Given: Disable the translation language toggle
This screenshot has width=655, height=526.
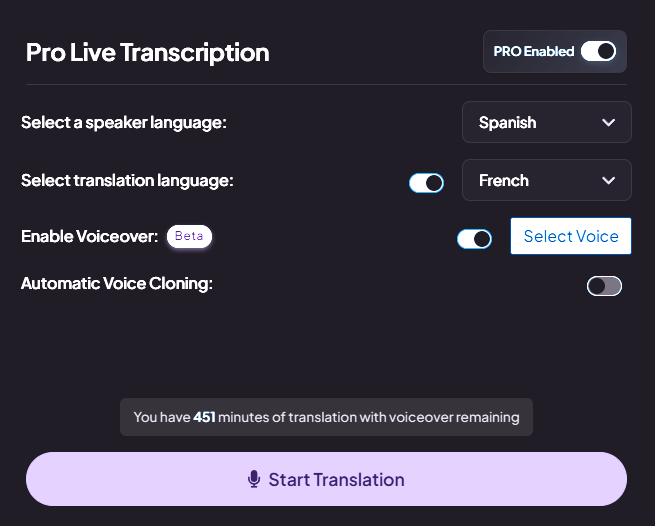Looking at the screenshot, I should click(x=426, y=183).
